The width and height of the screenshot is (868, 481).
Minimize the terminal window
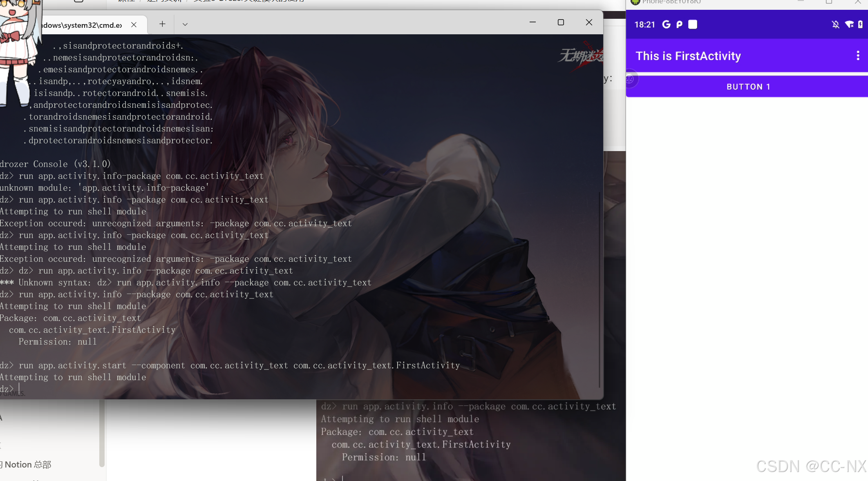[532, 22]
